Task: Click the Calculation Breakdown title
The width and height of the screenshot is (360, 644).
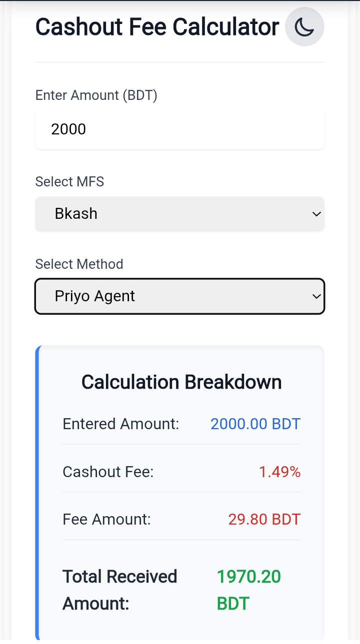Action: coord(181,382)
